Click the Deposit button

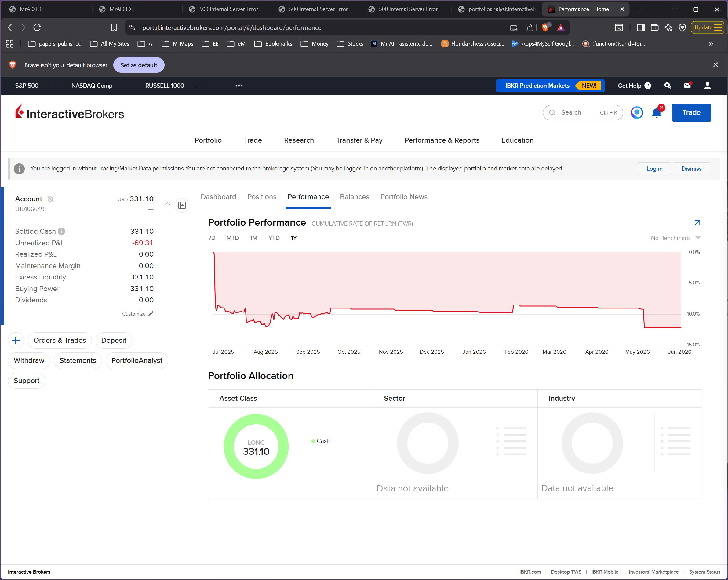(114, 340)
